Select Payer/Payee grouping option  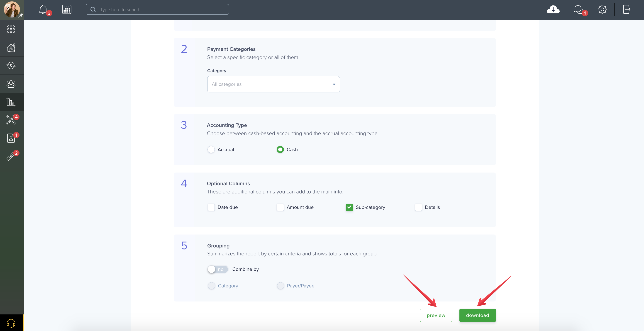click(281, 286)
